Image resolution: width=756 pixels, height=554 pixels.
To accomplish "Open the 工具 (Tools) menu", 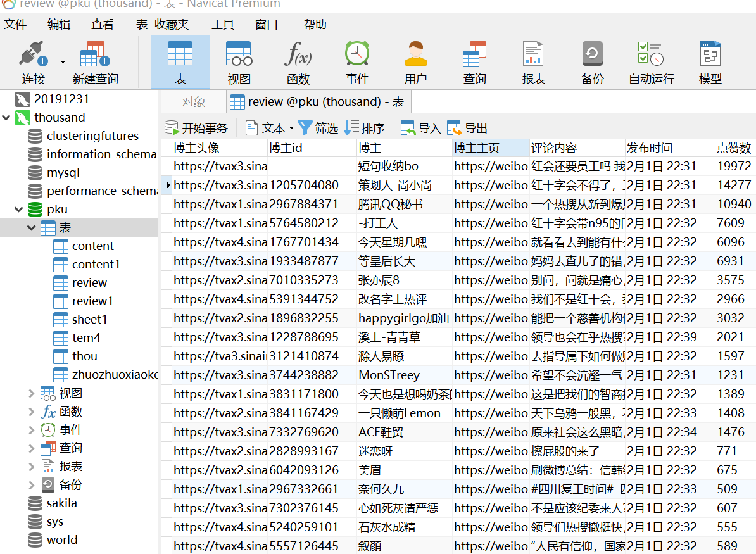I will (222, 24).
